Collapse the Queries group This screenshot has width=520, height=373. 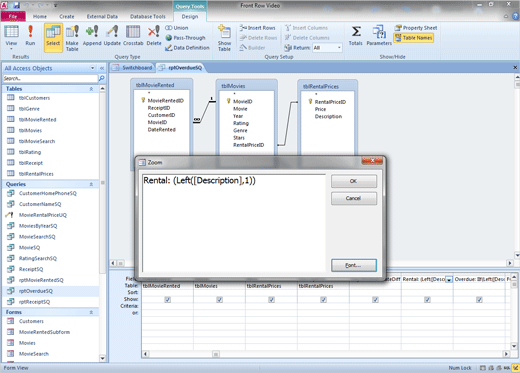pyautogui.click(x=91, y=184)
